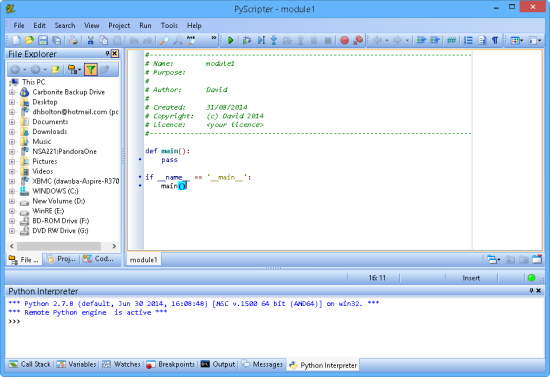Expand the Downloads tree node
The height and width of the screenshot is (377, 550).
[x=12, y=132]
